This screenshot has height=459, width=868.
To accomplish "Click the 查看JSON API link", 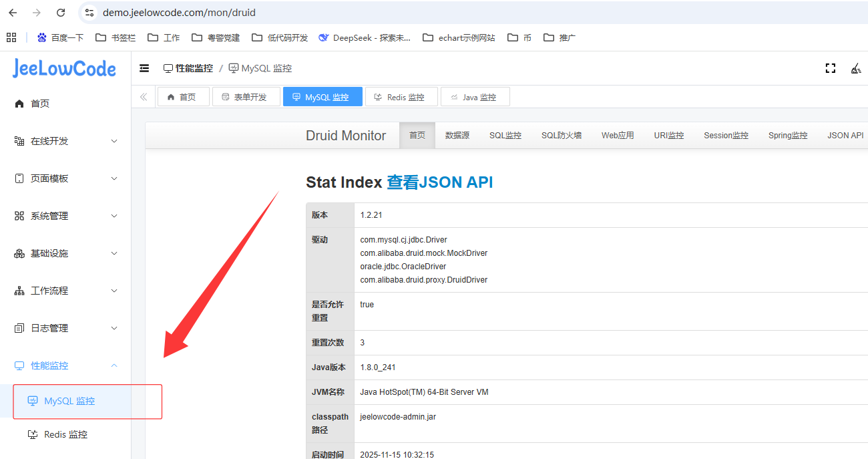I will pos(439,182).
